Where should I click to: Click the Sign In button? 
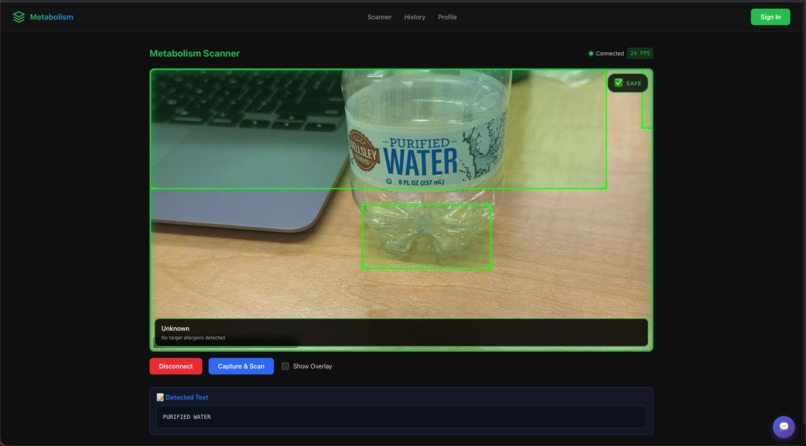click(x=770, y=17)
